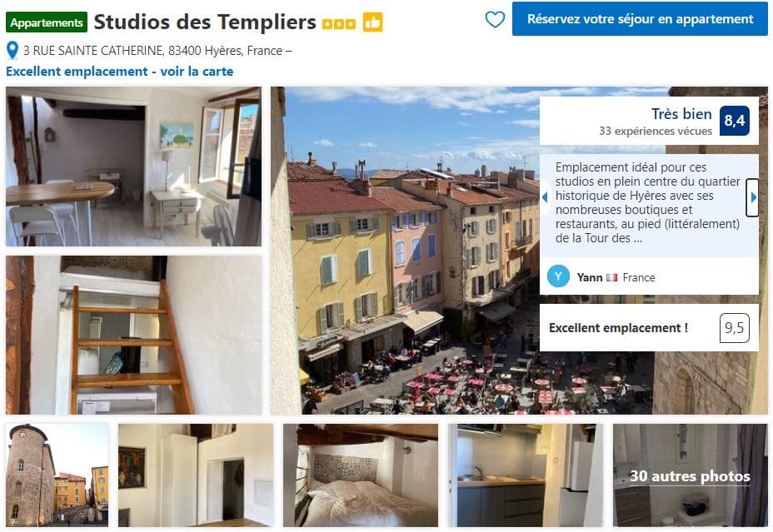Screen dimensions: 773x532
Task: Click the 33 expériences vécues text
Action: pyautogui.click(x=656, y=131)
